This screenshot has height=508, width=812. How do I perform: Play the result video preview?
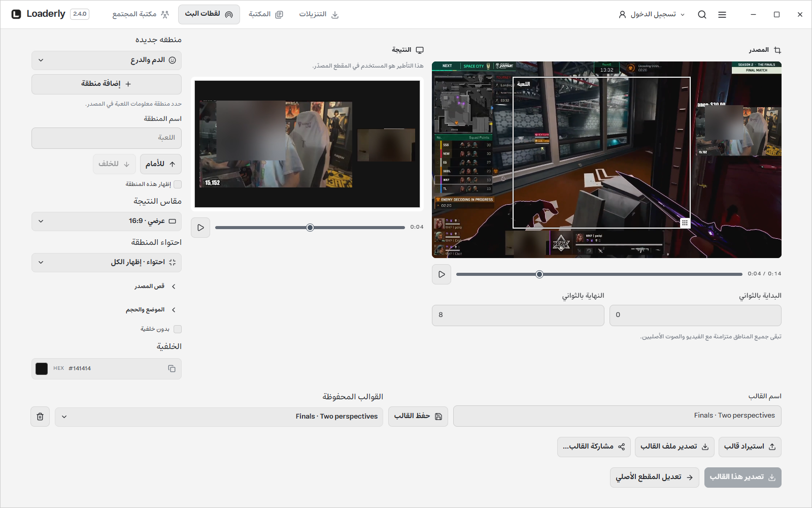200,228
